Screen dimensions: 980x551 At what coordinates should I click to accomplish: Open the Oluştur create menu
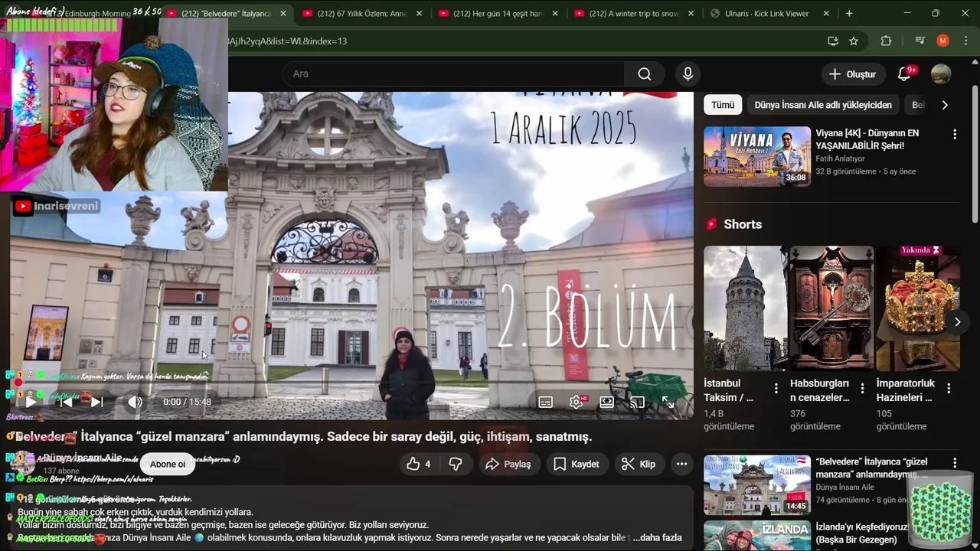(852, 74)
